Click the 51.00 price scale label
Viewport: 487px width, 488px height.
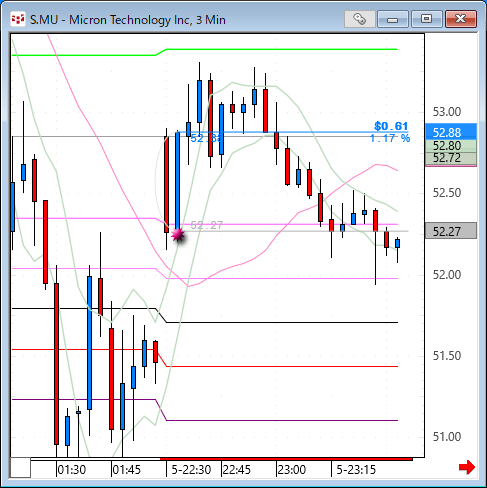point(447,437)
